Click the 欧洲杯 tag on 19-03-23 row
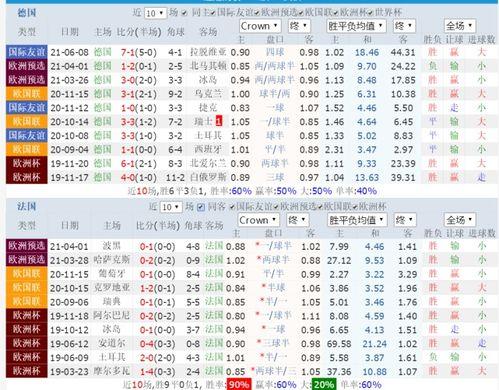499x390 pixels. click(x=27, y=371)
